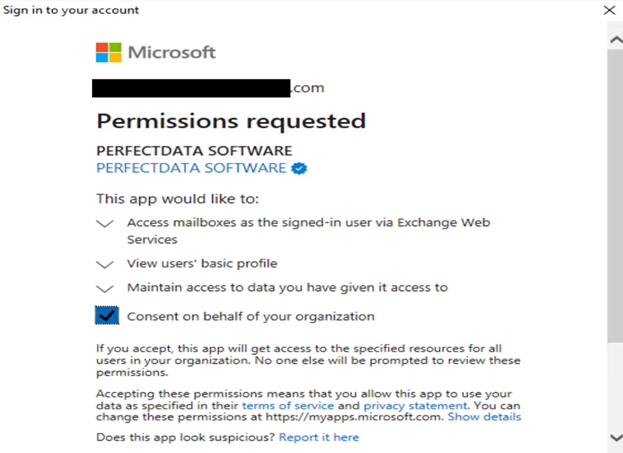Open the privacy statement link

pos(416,406)
